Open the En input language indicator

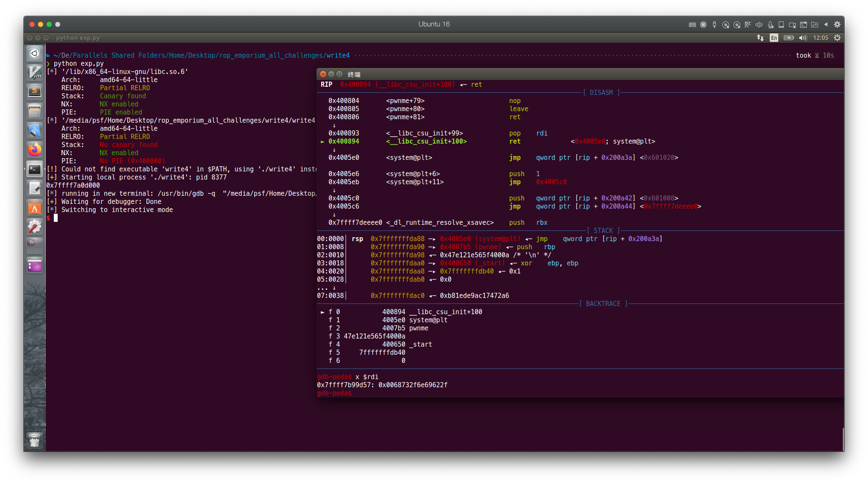coord(774,38)
